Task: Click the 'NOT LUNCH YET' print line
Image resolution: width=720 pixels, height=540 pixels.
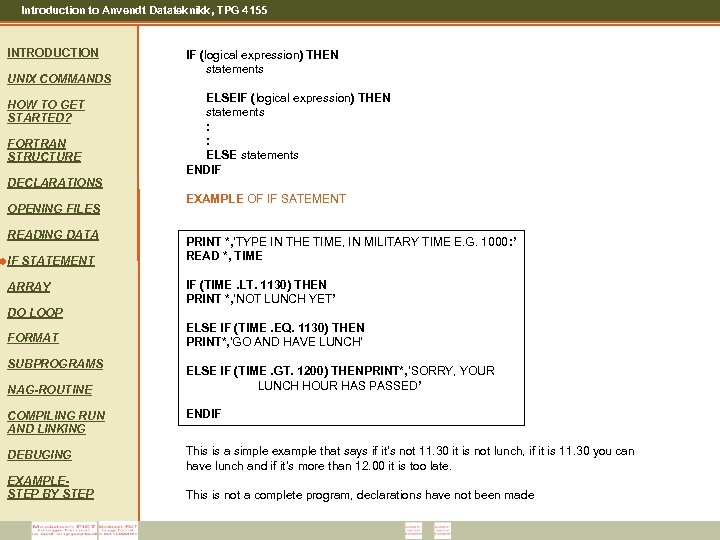Action: click(261, 299)
